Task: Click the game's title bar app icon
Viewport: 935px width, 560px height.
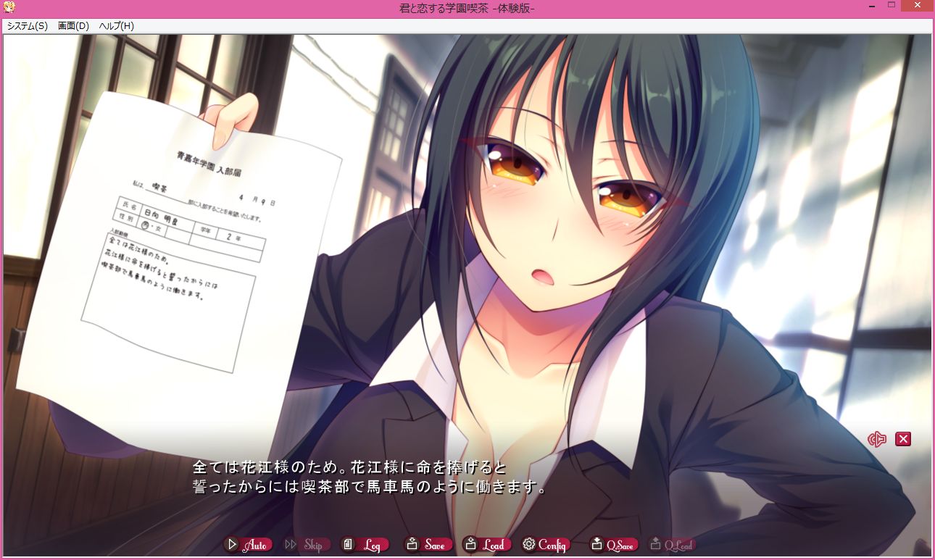Action: tap(9, 8)
